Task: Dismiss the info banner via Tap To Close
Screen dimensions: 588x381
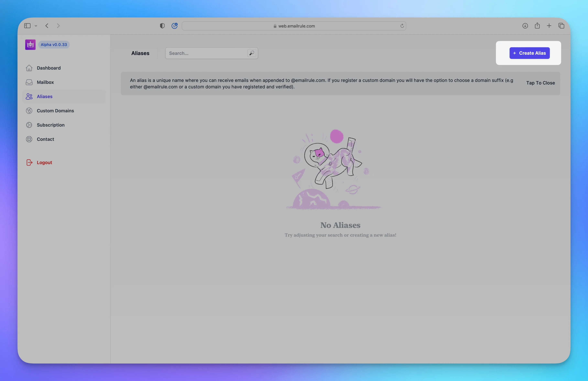Action: click(x=540, y=83)
